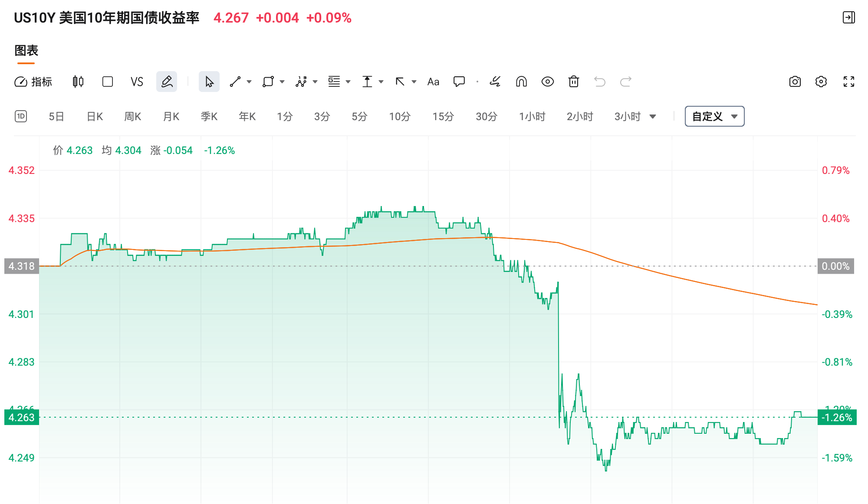Open the 自定义 interval dropdown

click(x=714, y=116)
